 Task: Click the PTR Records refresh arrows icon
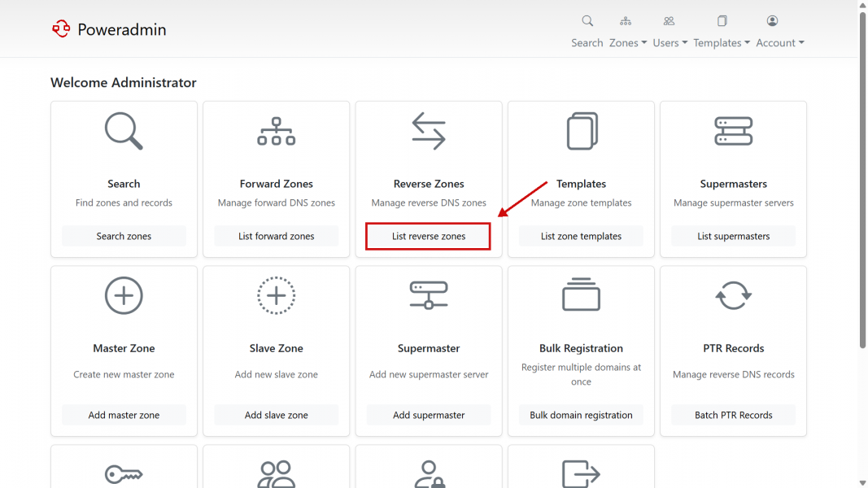coord(733,295)
